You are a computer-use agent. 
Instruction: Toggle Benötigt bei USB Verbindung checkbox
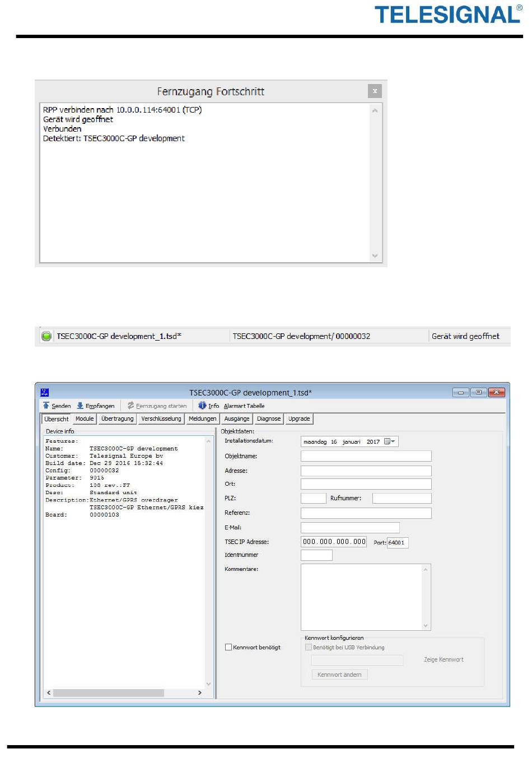pyautogui.click(x=309, y=647)
